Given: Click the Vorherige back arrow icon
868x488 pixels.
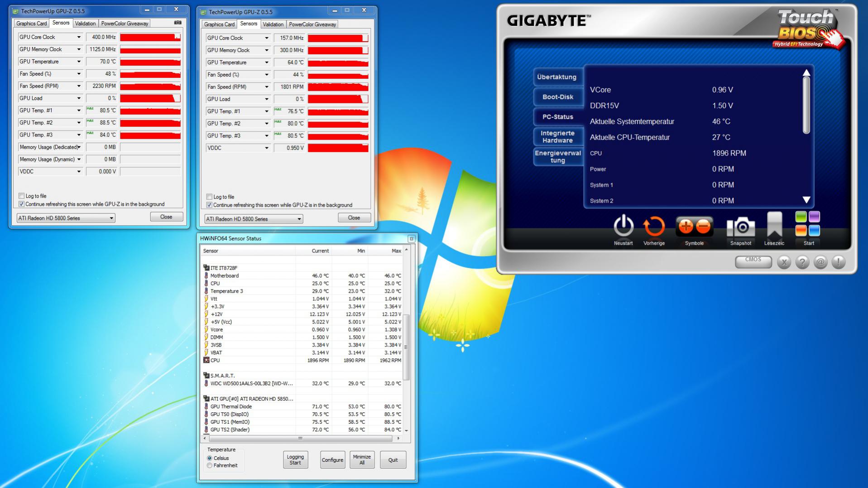Looking at the screenshot, I should [654, 226].
